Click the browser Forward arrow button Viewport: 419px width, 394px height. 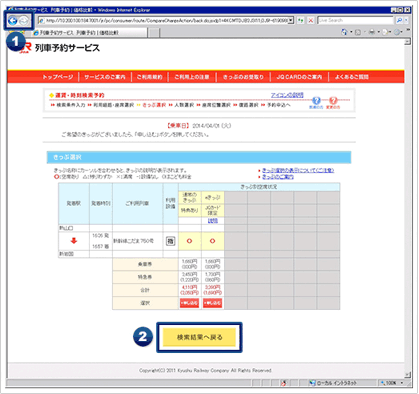(x=23, y=21)
